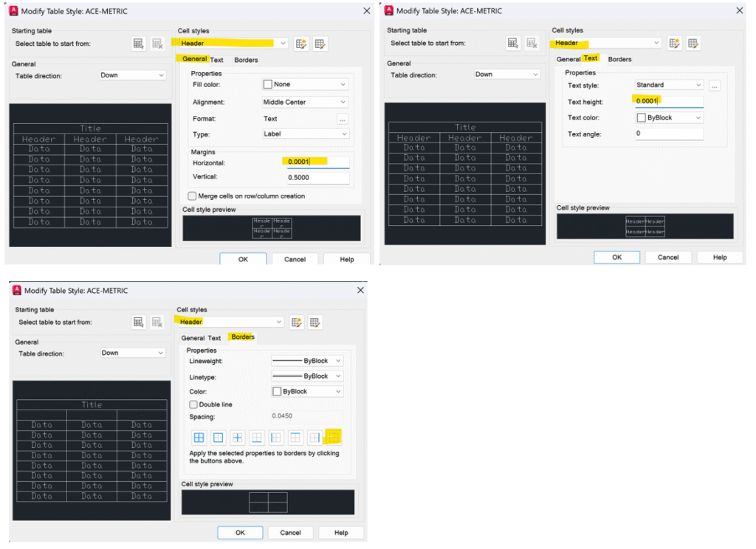
Task: Apply properties to bottom border icon
Action: coord(256,438)
